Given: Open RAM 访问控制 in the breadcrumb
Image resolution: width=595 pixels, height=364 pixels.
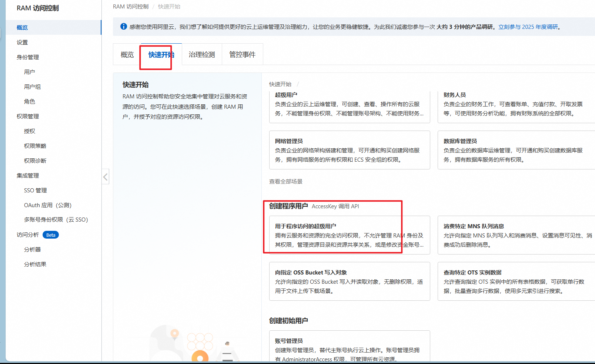Looking at the screenshot, I should click(x=130, y=6).
